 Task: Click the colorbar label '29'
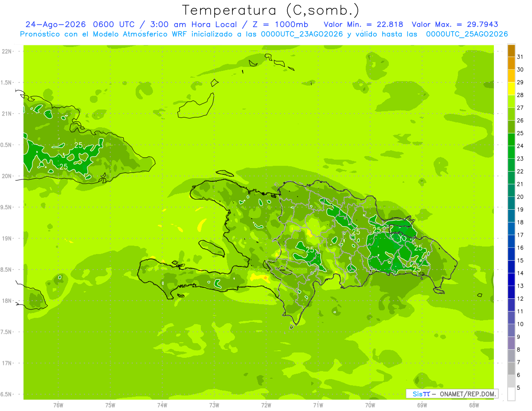[x=520, y=82]
